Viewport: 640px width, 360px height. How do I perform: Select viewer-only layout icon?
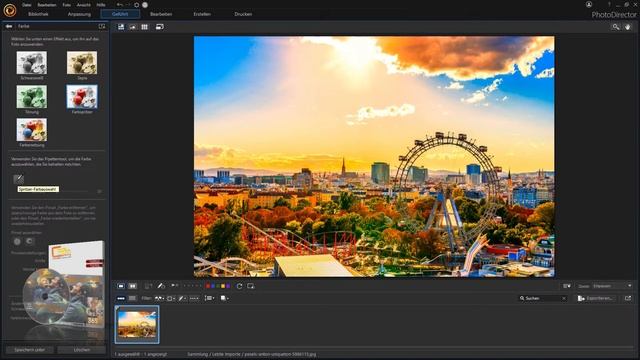[x=133, y=27]
